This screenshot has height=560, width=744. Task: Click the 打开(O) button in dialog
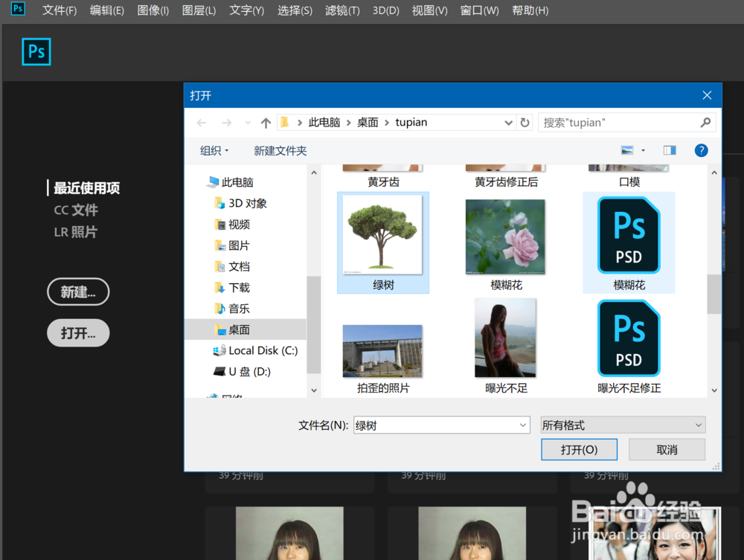[579, 449]
